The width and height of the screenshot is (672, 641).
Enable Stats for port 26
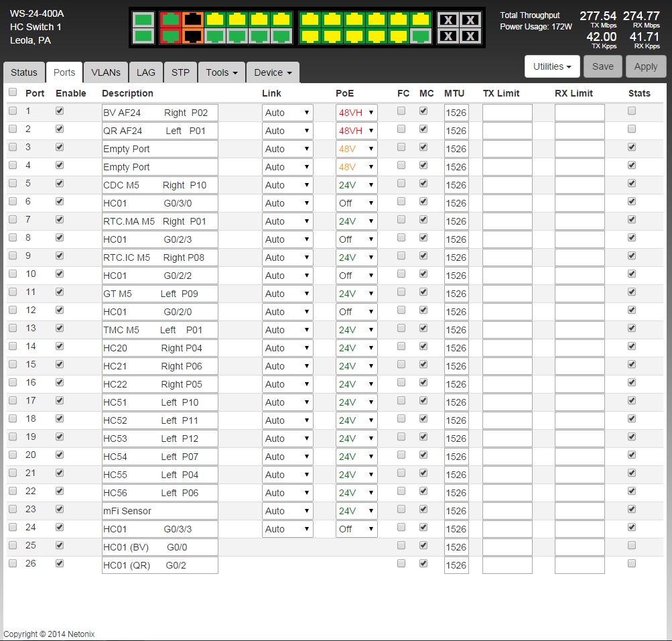pos(632,563)
